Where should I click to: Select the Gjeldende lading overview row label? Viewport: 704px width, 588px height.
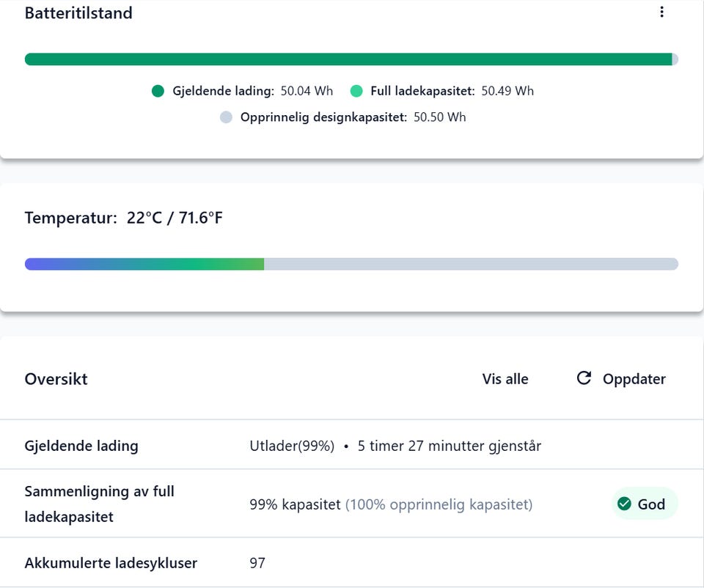coord(81,446)
